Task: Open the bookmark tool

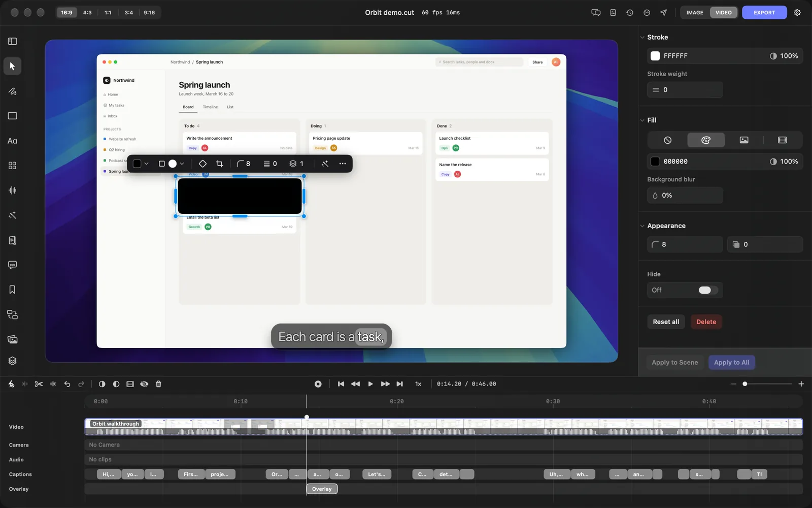Action: click(x=13, y=290)
